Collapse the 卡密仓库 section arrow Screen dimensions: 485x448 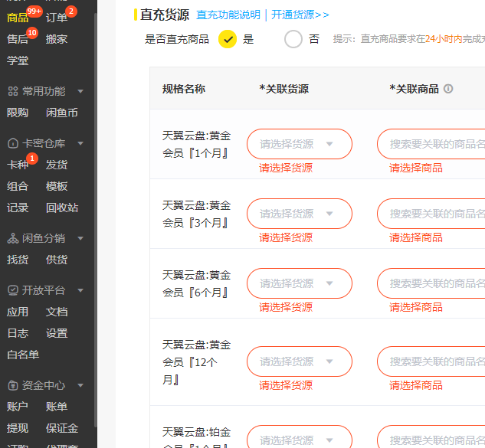click(x=80, y=143)
